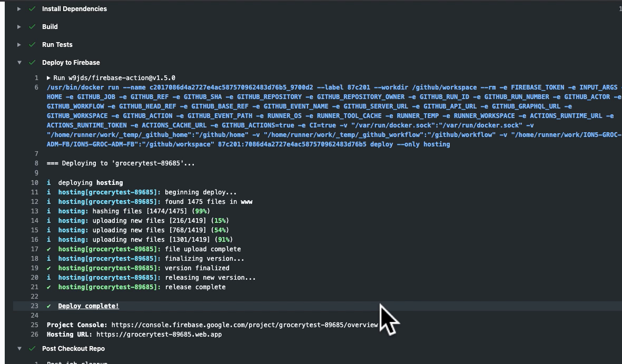This screenshot has width=622, height=364.
Task: Collapse the Deploy to Firebase step
Action: pos(19,62)
